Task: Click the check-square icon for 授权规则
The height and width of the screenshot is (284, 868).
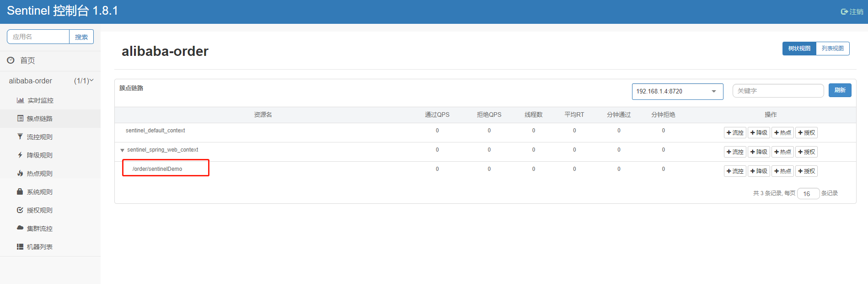Action: (20, 210)
